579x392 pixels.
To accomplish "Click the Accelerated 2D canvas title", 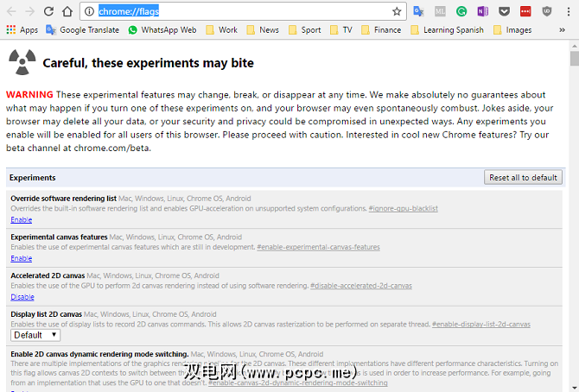I will pos(48,275).
